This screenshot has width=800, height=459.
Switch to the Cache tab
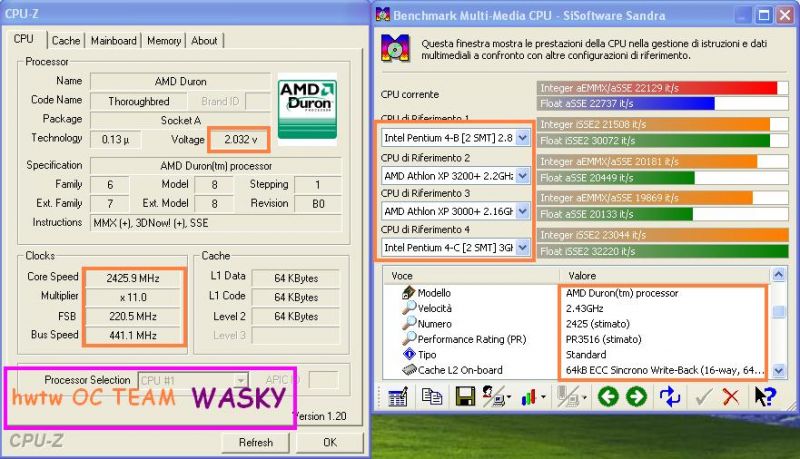[x=66, y=41]
